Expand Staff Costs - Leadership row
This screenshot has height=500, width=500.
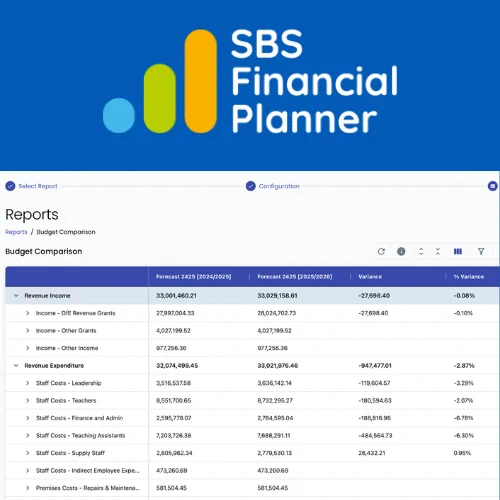click(28, 383)
